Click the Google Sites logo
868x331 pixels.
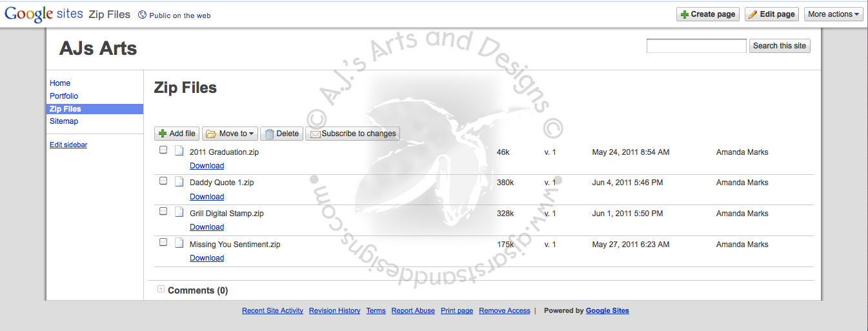(x=43, y=14)
